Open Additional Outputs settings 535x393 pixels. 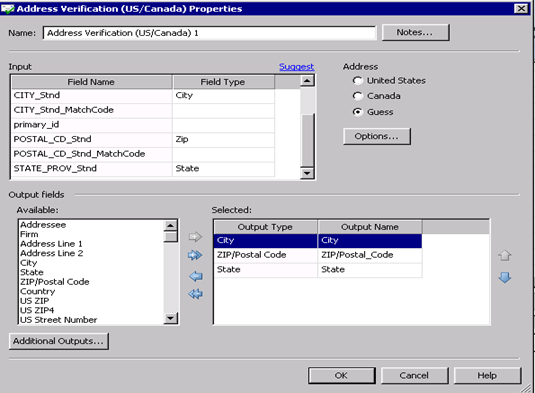point(59,341)
